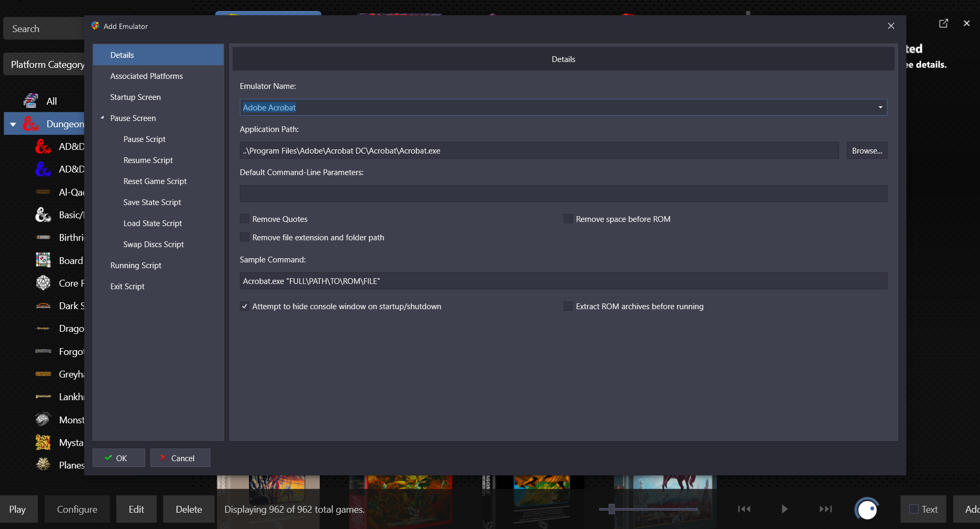Click the Planescape platform icon
980x529 pixels.
(x=43, y=464)
